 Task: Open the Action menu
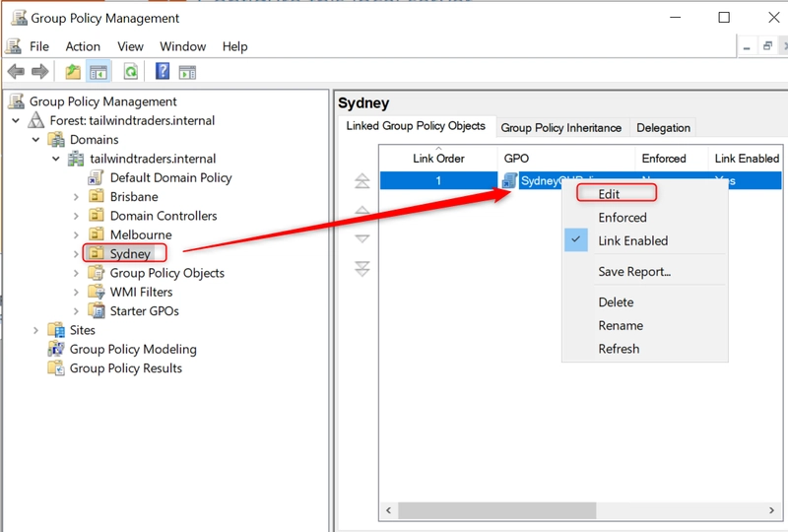pyautogui.click(x=83, y=46)
